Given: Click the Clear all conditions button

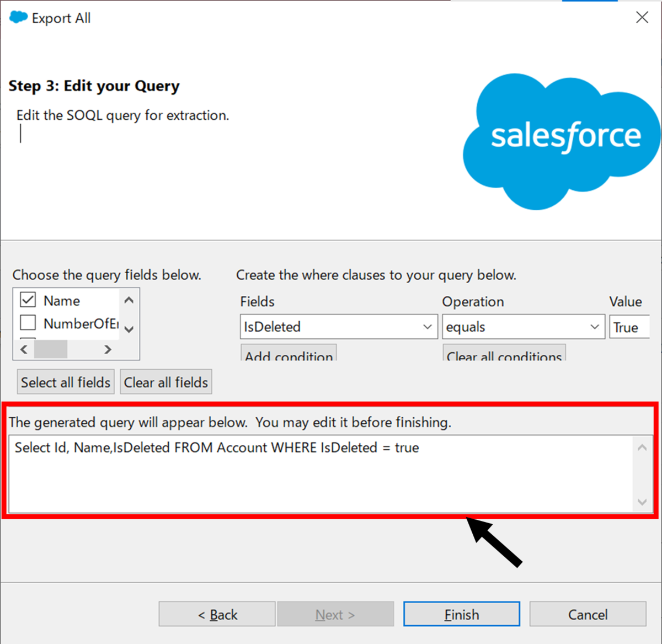Looking at the screenshot, I should click(x=504, y=353).
